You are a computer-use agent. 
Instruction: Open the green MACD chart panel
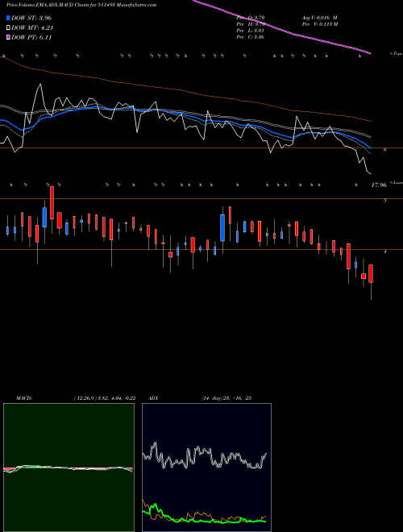coord(69,468)
